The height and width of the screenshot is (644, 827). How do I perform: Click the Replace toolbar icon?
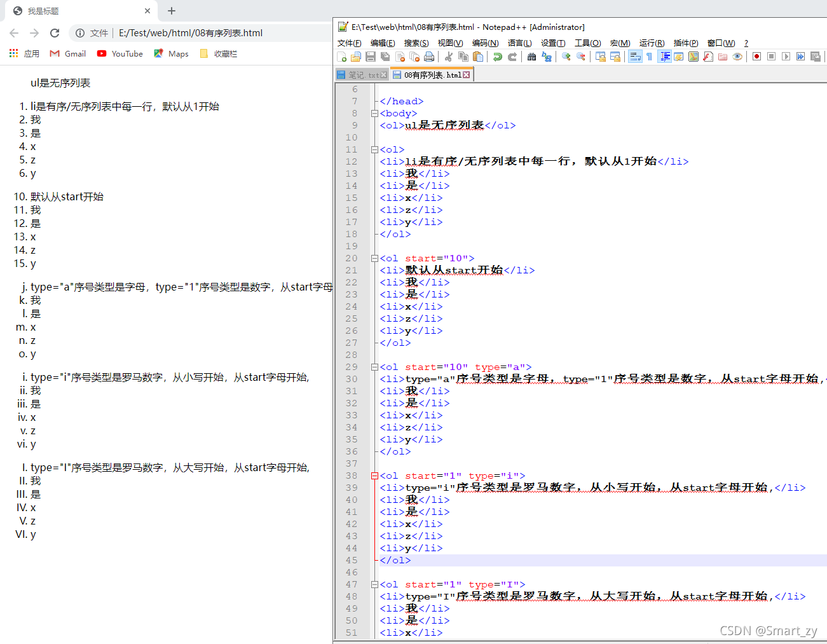click(x=546, y=57)
